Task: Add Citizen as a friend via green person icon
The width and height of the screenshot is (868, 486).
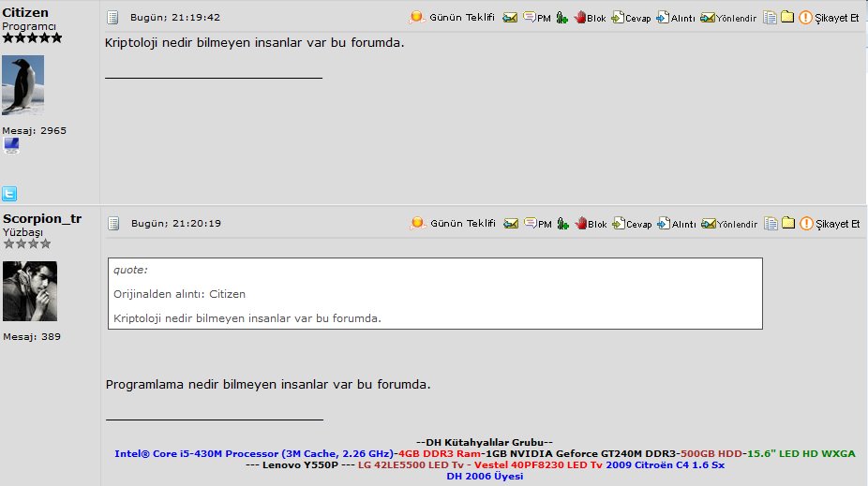Action: (x=561, y=18)
